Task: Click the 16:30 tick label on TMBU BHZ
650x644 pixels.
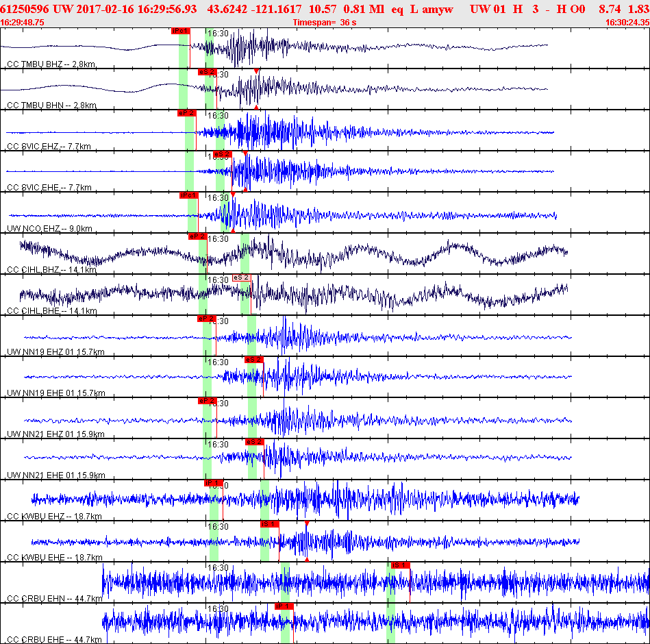Action: [x=218, y=33]
